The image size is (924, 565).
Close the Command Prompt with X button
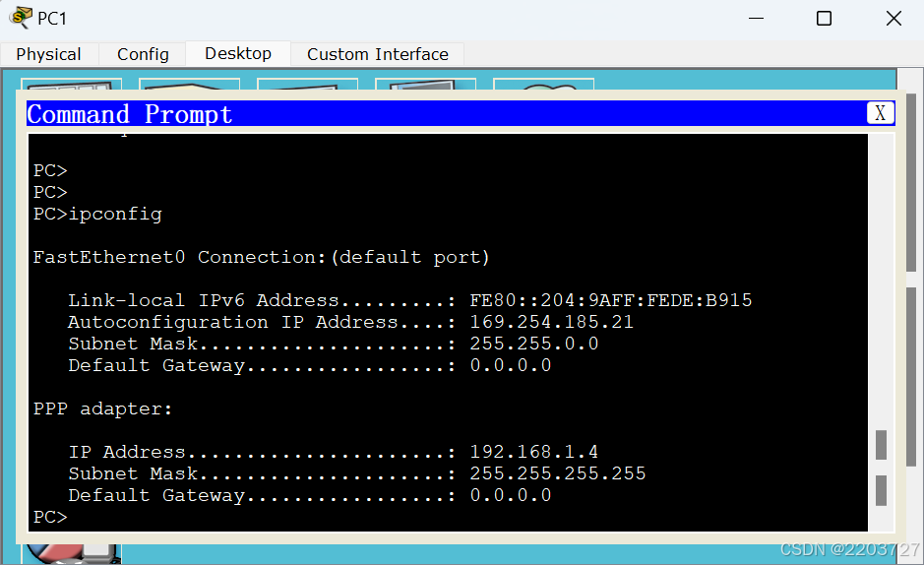[x=880, y=112]
